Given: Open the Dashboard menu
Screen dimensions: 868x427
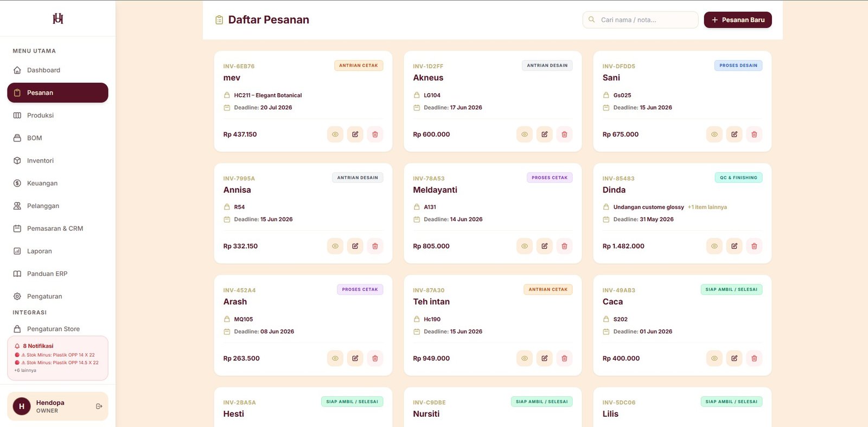Looking at the screenshot, I should 58,70.
